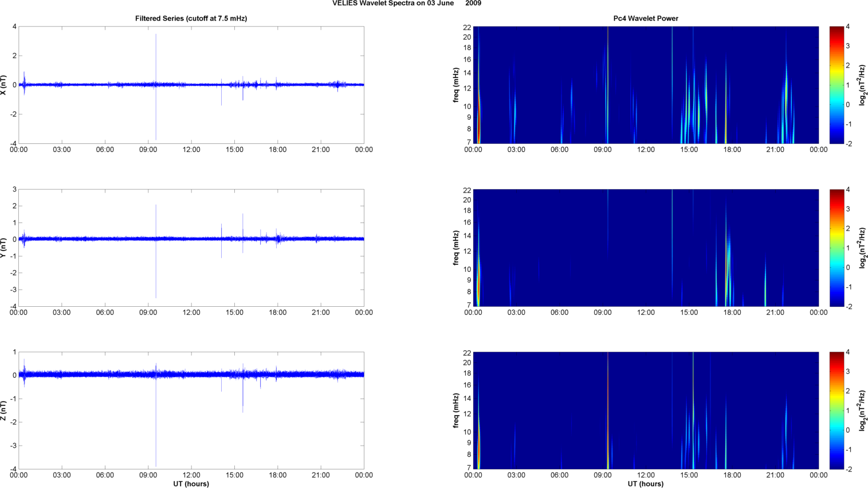The image size is (868, 488).
Task: Click UT (hours) label under Z series plot
Action: pyautogui.click(x=191, y=484)
